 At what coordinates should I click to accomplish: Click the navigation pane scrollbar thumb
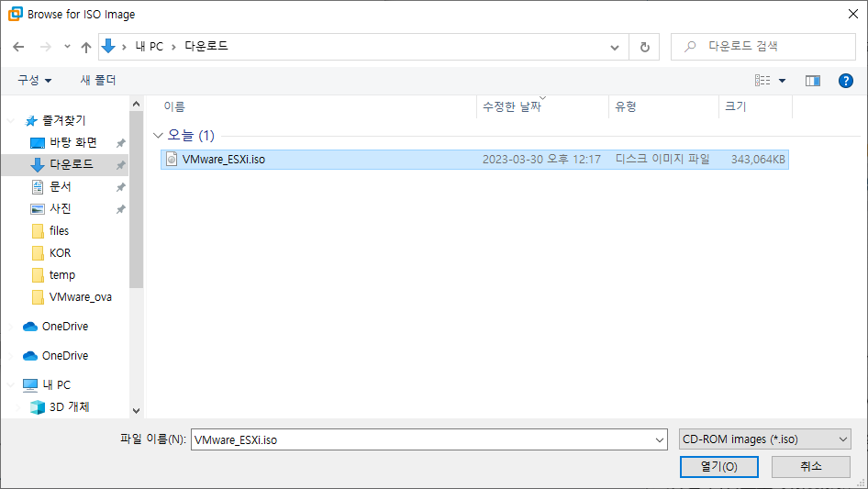coord(136,200)
